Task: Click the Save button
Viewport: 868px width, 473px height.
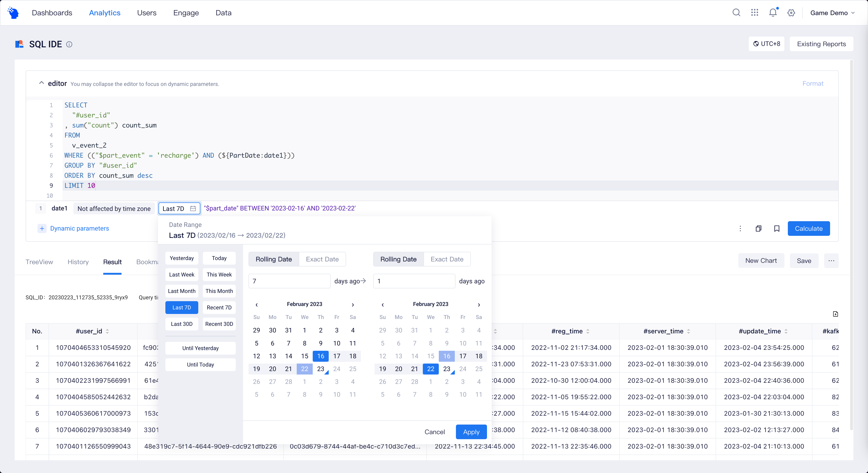Action: [x=804, y=260]
